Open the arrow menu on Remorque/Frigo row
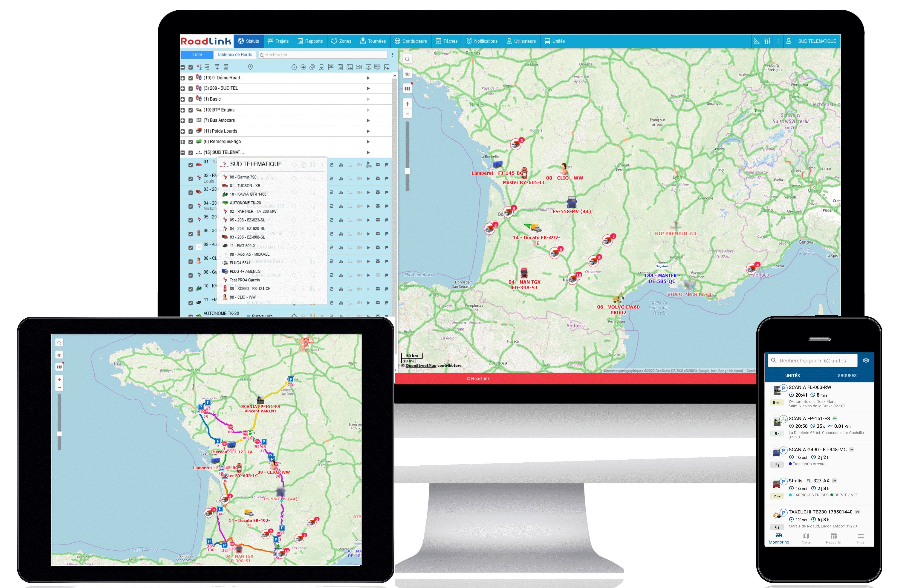902x588 pixels. tap(368, 142)
